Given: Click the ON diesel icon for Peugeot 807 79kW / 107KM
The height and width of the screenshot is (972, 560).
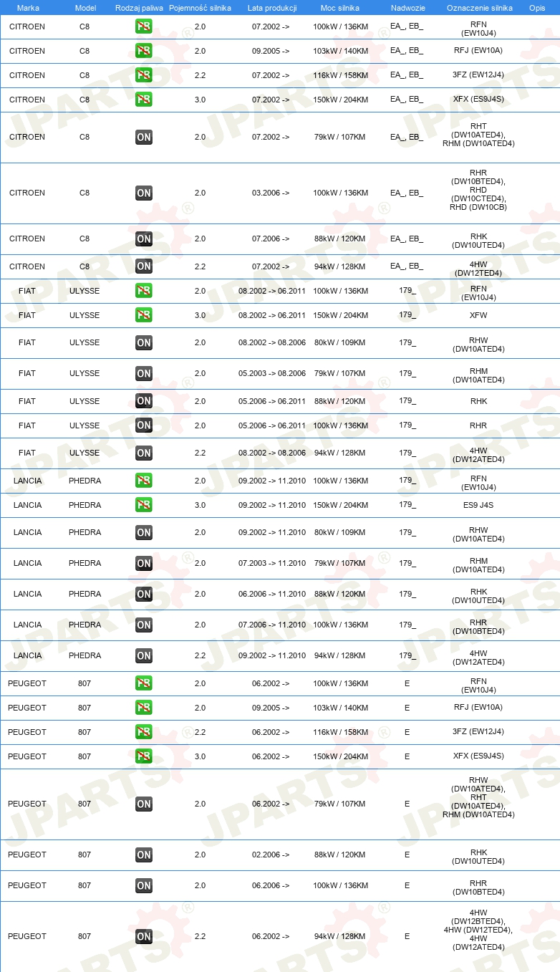Looking at the screenshot, I should point(144,804).
